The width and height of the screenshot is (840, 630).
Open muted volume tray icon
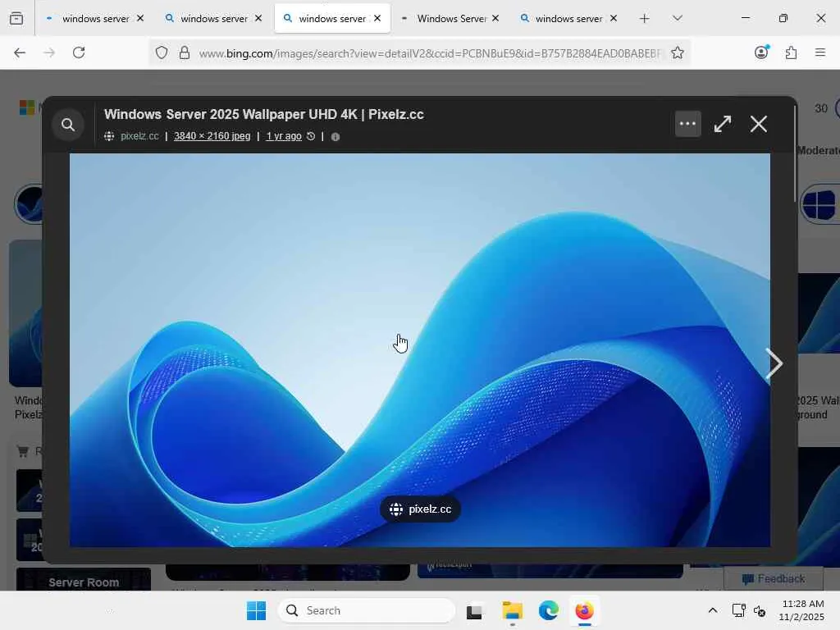760,610
